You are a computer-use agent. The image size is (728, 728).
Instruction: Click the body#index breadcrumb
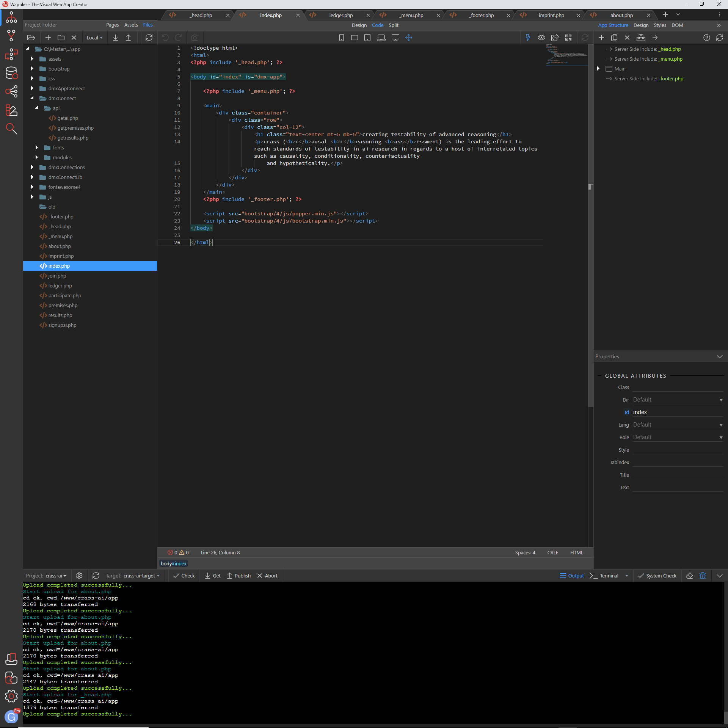[x=174, y=563]
